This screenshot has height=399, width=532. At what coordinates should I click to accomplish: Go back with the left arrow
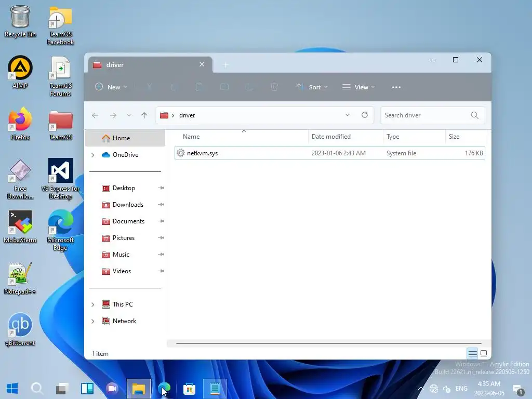pos(95,115)
